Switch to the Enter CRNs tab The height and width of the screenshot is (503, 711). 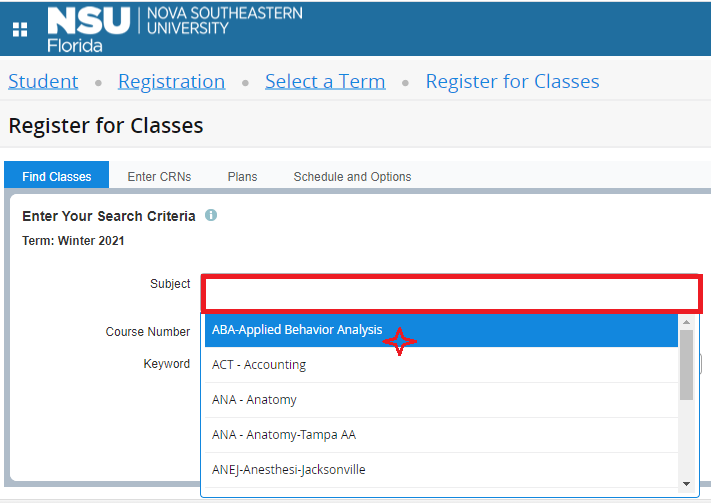pyautogui.click(x=159, y=176)
